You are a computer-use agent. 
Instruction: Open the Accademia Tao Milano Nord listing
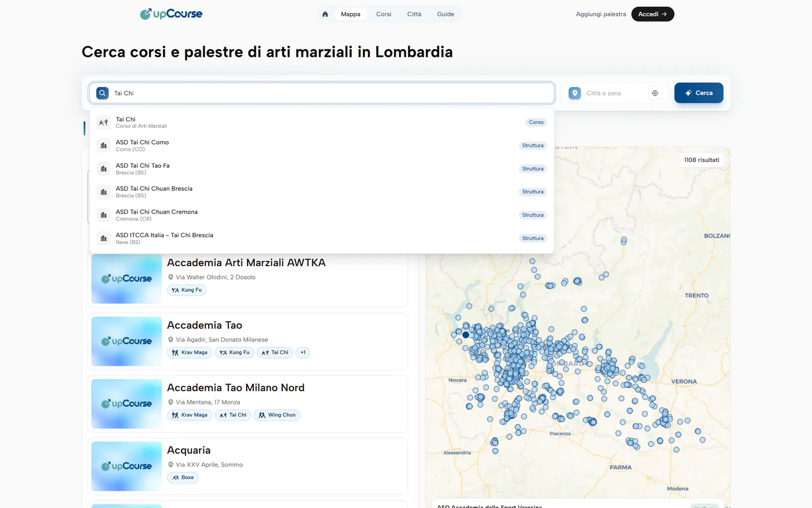coord(235,388)
